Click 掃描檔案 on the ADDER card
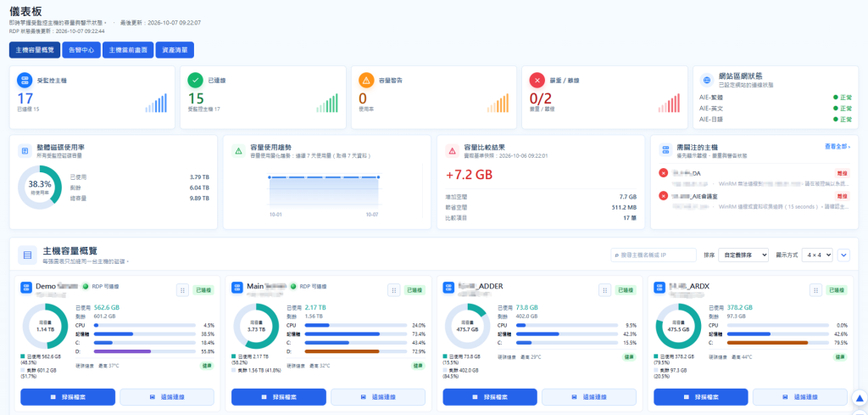Screen dimensions: 868x415 tap(490, 396)
